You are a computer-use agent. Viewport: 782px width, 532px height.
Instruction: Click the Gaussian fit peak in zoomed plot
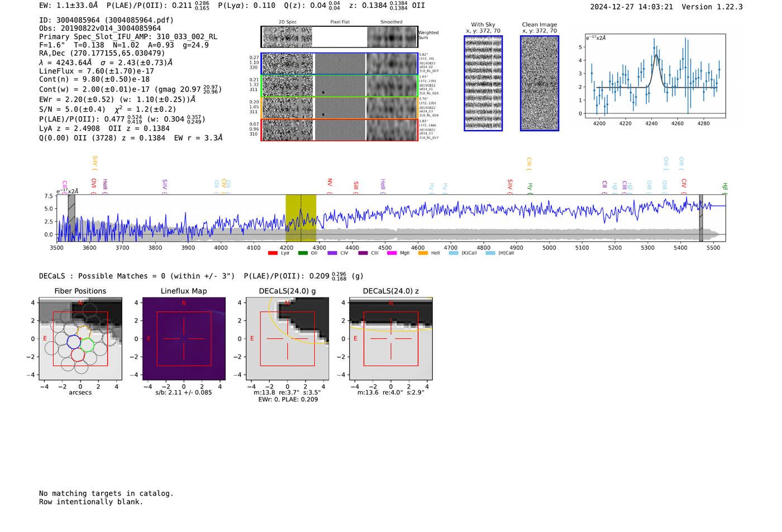click(656, 55)
